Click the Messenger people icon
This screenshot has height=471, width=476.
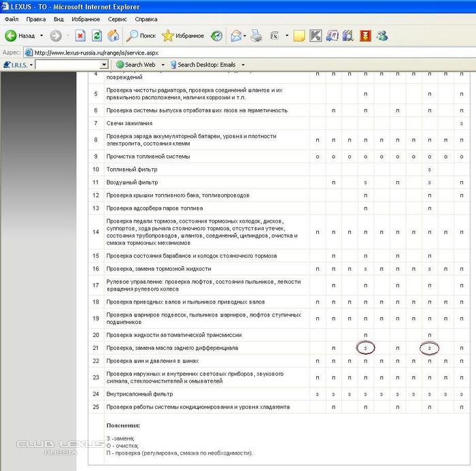tap(382, 35)
